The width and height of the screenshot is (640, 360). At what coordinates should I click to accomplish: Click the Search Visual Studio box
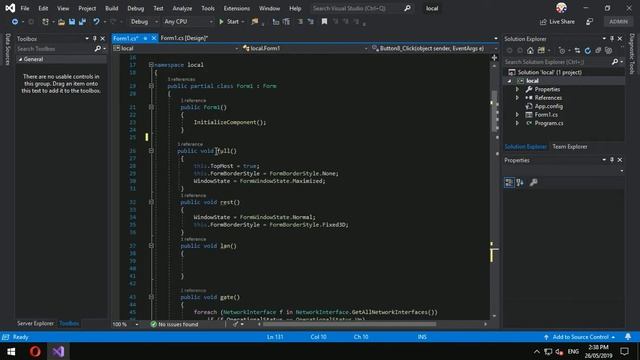(x=362, y=8)
